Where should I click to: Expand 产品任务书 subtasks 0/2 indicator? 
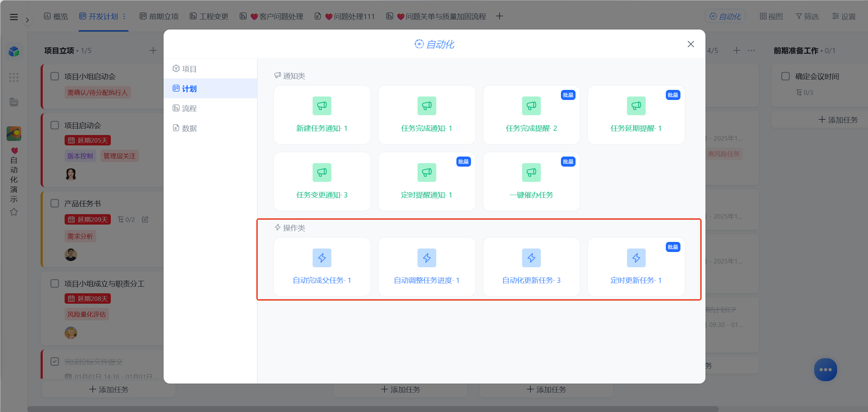126,219
